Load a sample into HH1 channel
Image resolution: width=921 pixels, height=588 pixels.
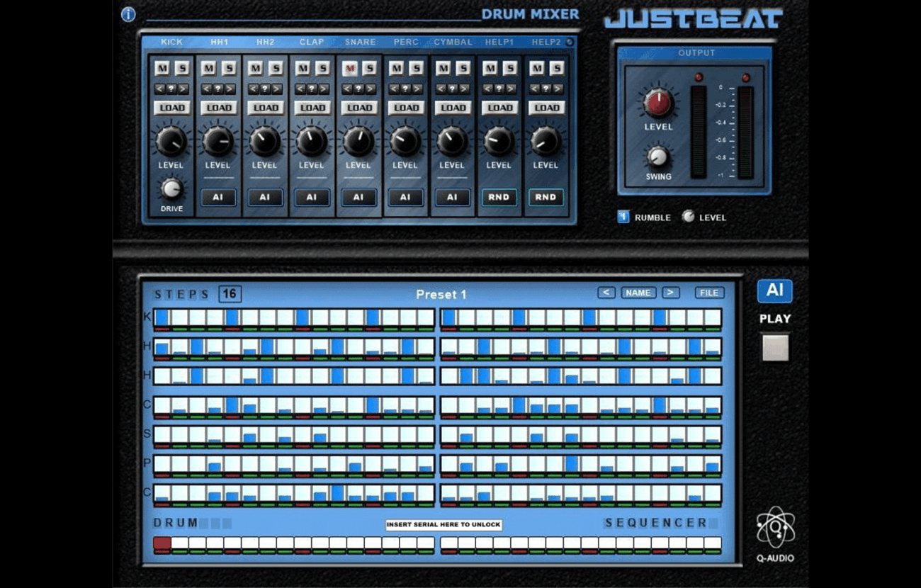tap(219, 108)
